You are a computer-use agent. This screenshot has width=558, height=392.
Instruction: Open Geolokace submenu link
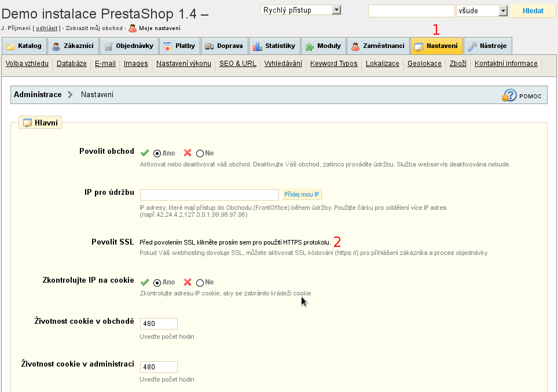click(x=424, y=64)
